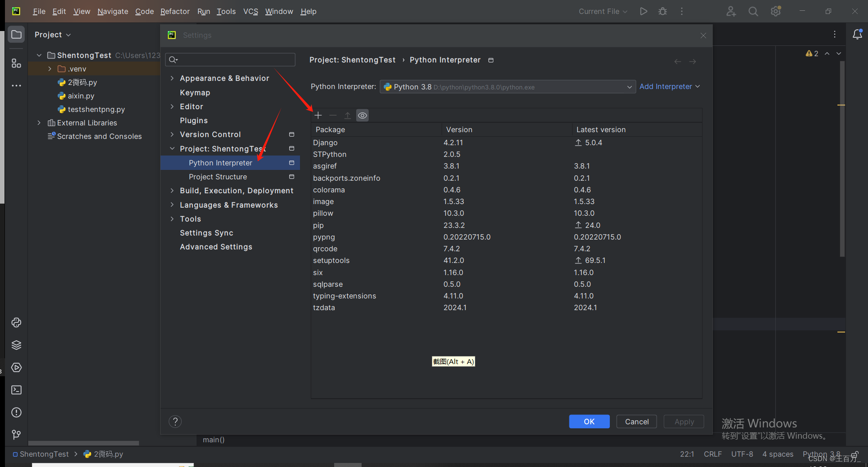Click the Apply button
Viewport: 868px width, 467px height.
(x=684, y=422)
